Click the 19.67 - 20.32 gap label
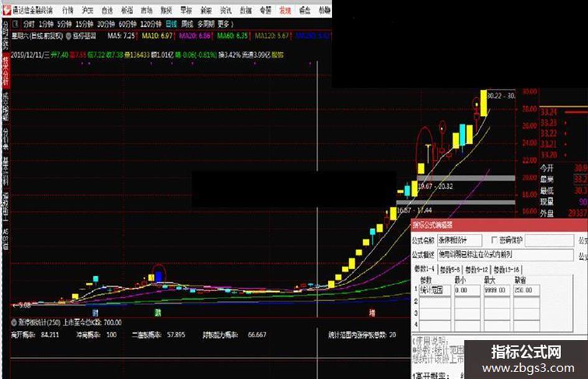Image resolution: width=588 pixels, height=379 pixels. click(x=436, y=187)
